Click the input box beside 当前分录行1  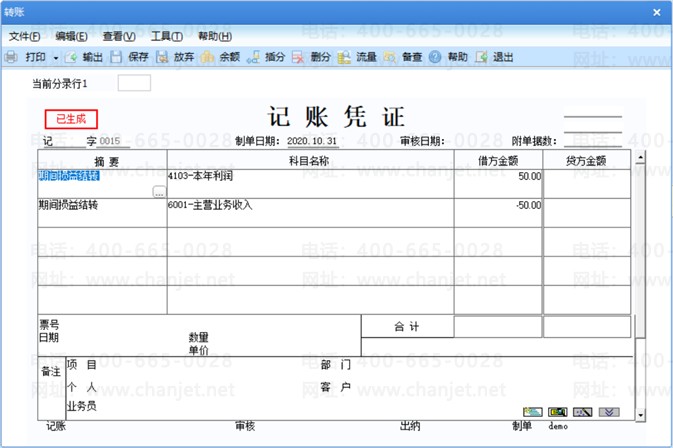coord(134,83)
